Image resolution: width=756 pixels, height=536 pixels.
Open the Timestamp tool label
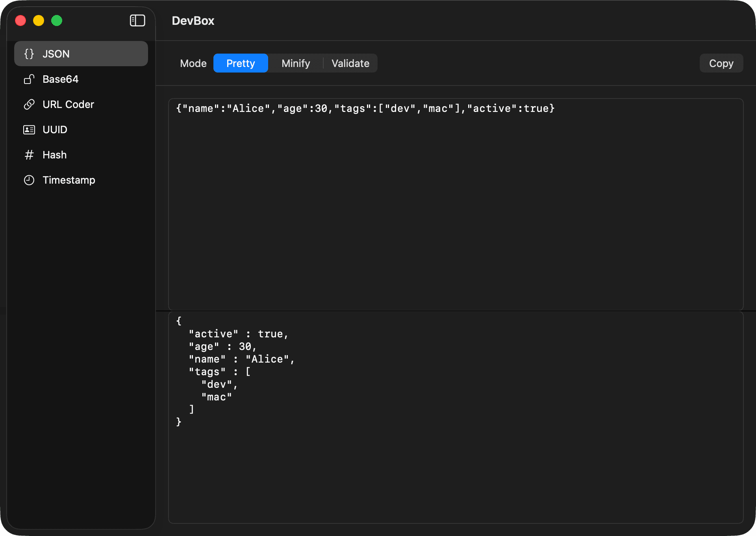click(69, 180)
